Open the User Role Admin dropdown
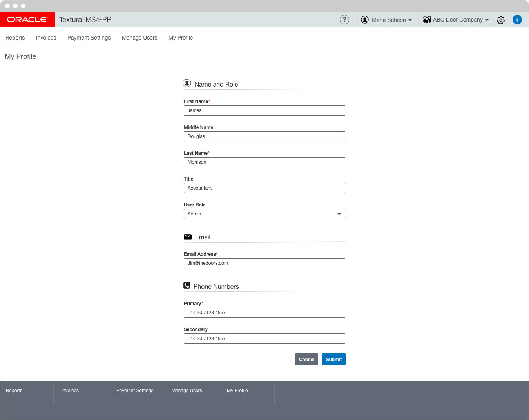Image resolution: width=529 pixels, height=420 pixels. tap(264, 214)
